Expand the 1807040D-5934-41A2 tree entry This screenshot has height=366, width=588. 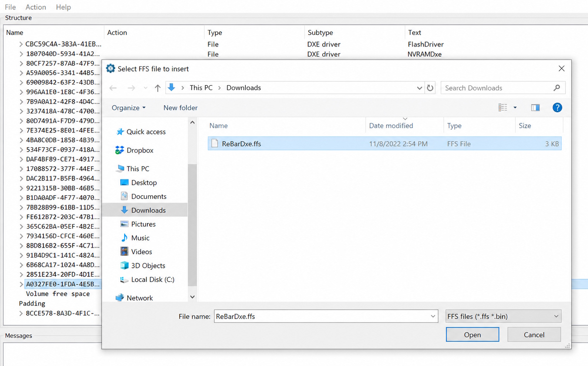(x=21, y=54)
